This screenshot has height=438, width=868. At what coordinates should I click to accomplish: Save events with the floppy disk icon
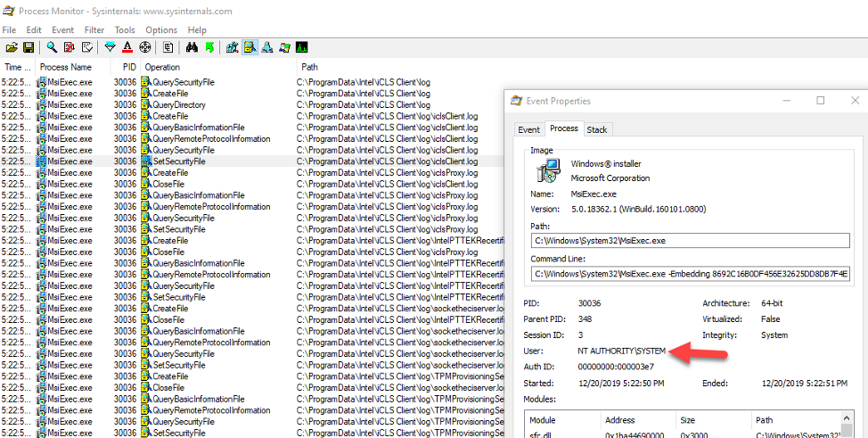pyautogui.click(x=29, y=47)
